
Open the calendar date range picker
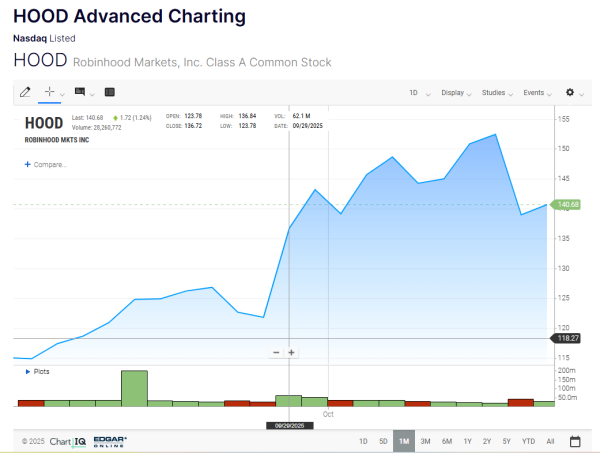(x=575, y=441)
